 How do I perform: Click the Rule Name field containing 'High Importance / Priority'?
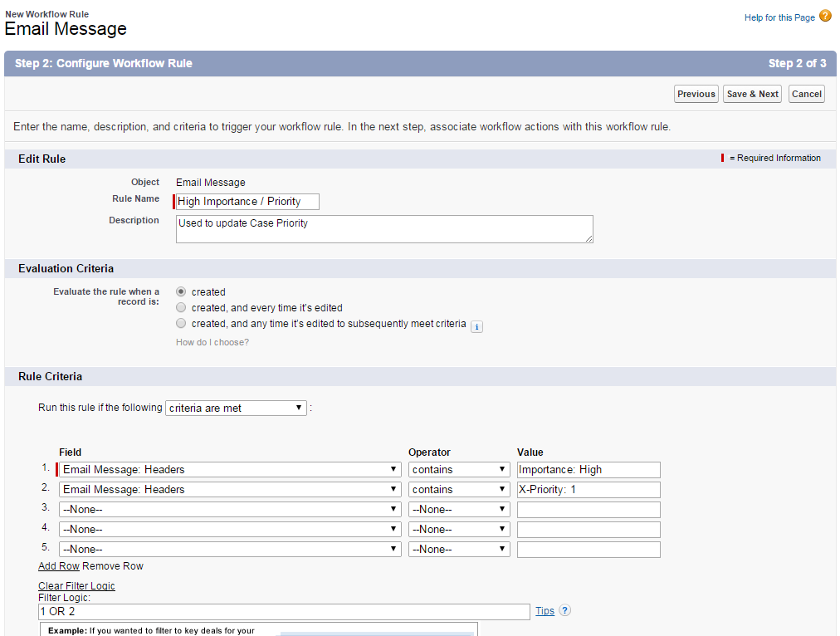click(246, 201)
